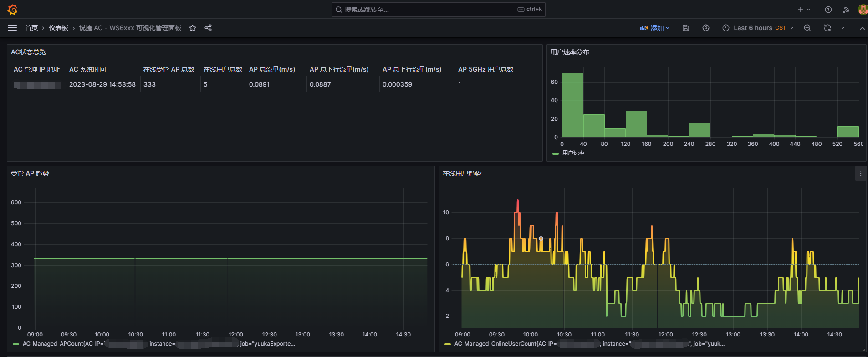Go to 仪表板 breadcrumb
Viewport: 868px width, 357px height.
coord(58,28)
